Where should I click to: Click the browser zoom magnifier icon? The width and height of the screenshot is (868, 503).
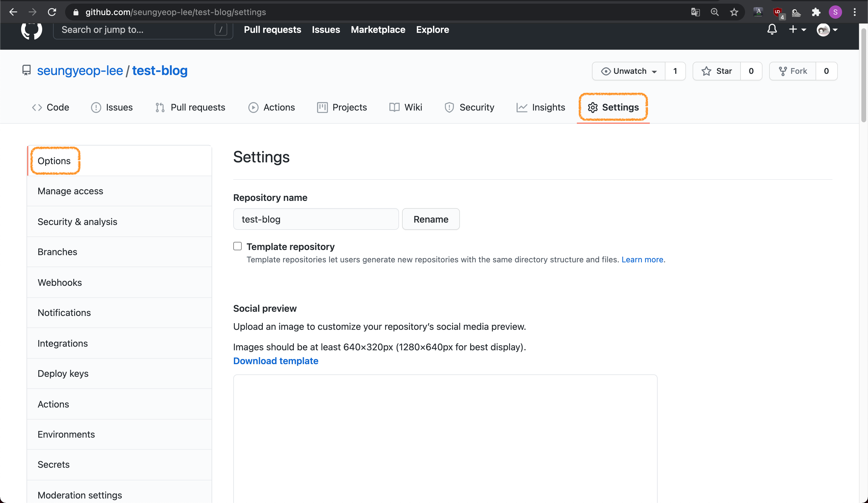coord(714,12)
